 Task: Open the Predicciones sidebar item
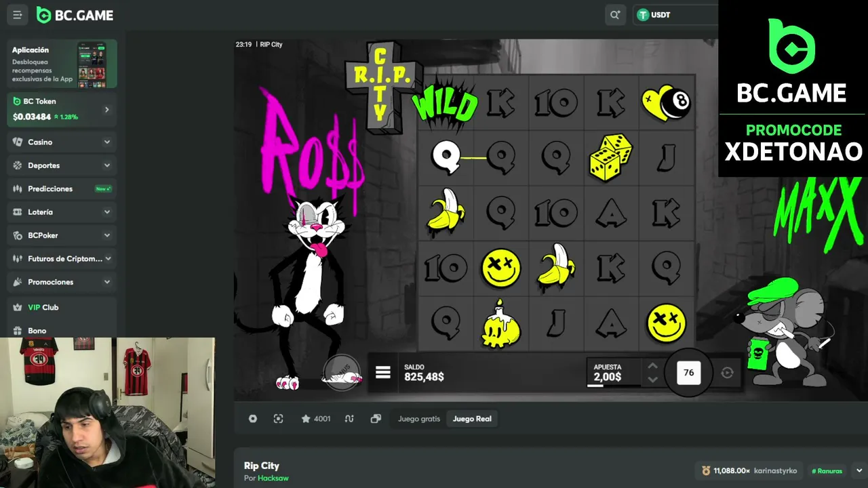[x=62, y=188]
